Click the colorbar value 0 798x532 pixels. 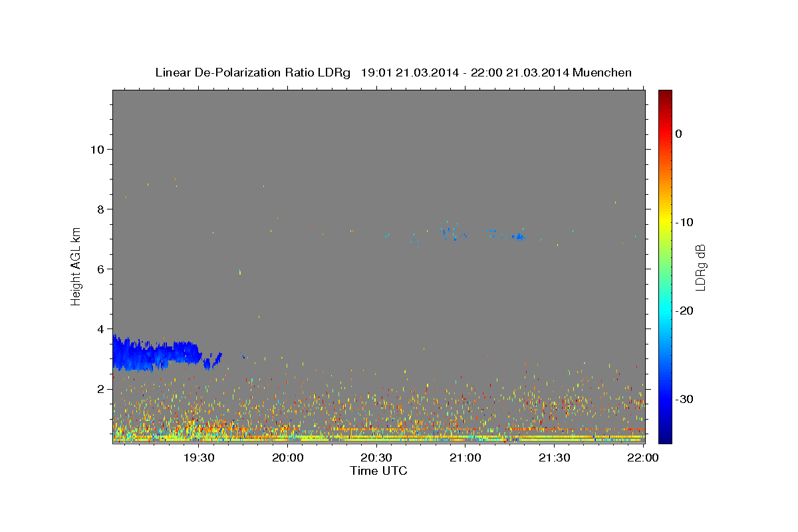coord(679,134)
